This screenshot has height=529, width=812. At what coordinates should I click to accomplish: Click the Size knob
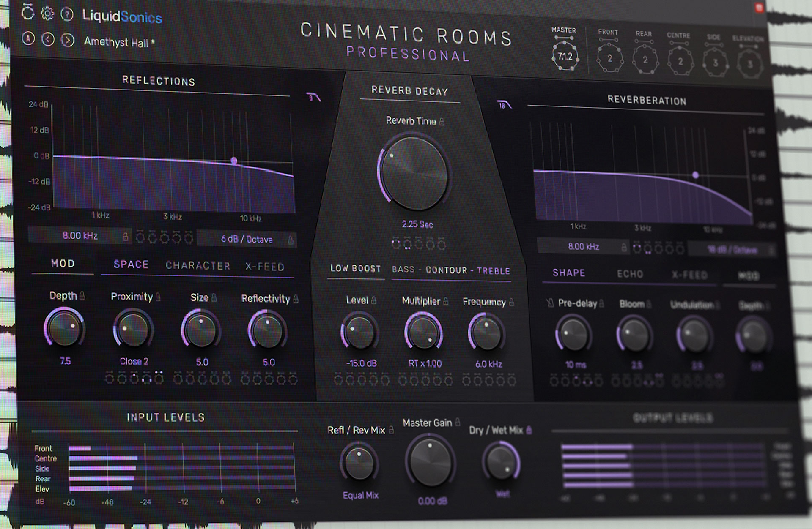200,330
